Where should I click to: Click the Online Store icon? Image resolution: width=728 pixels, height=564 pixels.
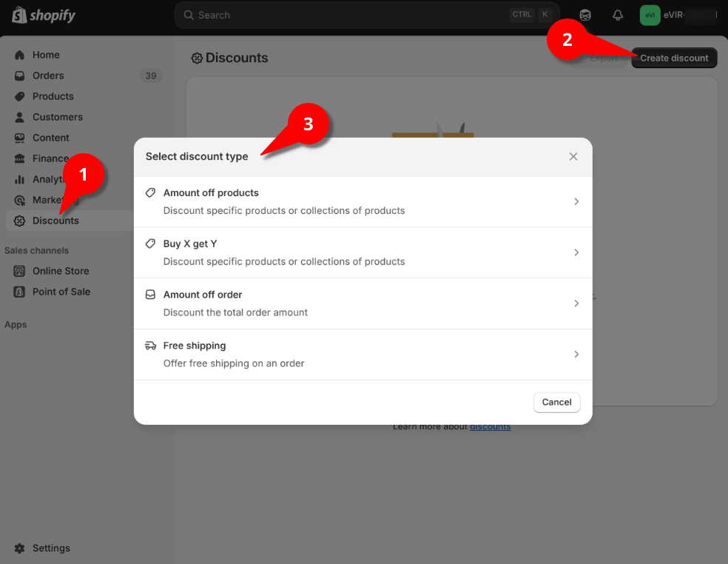[x=19, y=271]
